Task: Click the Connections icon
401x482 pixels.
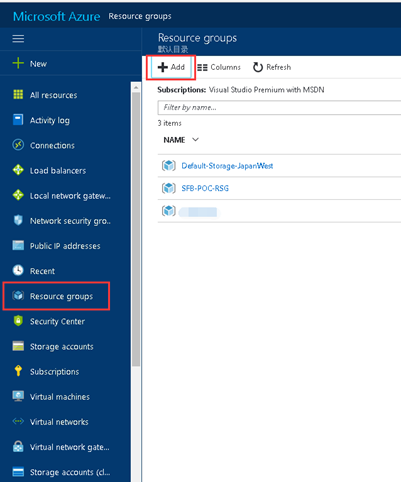Action: pos(18,145)
